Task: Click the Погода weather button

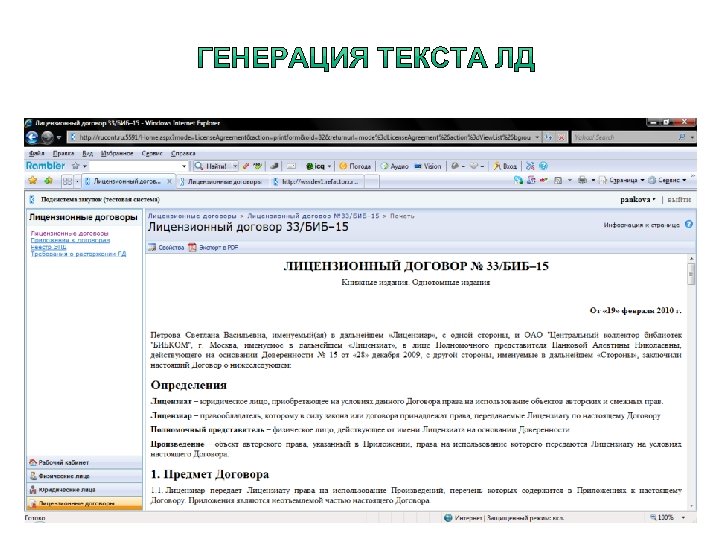Action: pyautogui.click(x=354, y=166)
